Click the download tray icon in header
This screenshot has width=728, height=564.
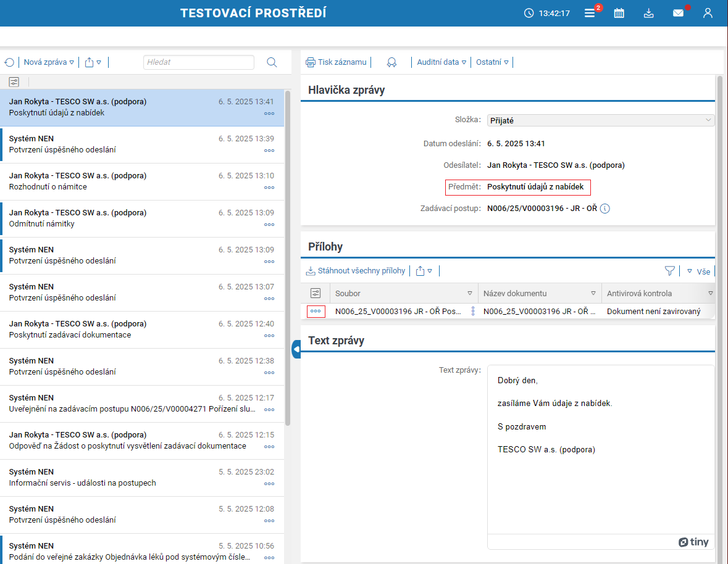[648, 13]
